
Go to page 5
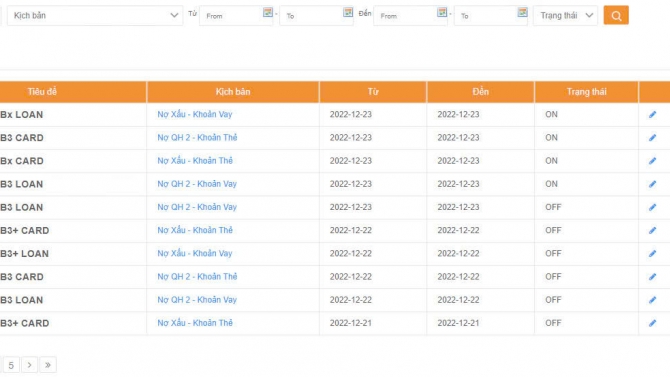click(x=11, y=365)
